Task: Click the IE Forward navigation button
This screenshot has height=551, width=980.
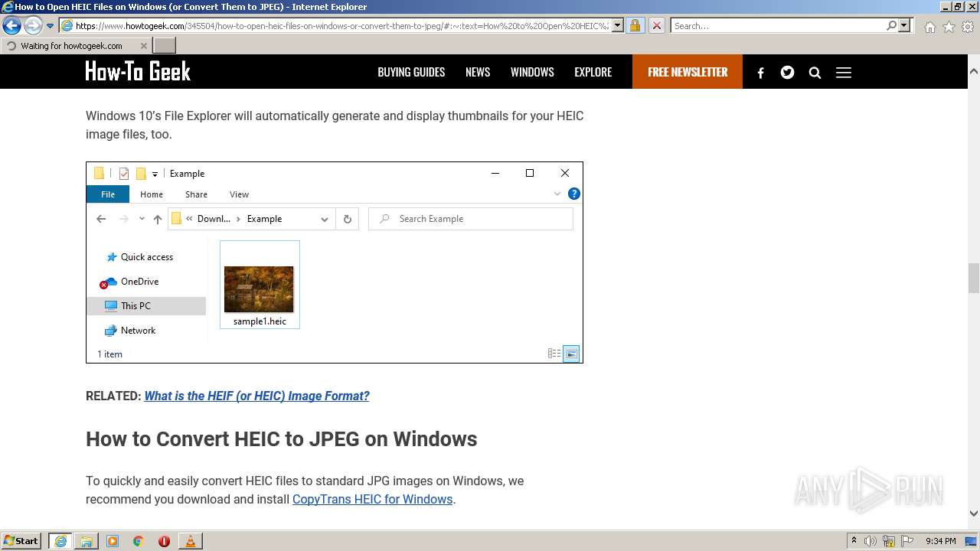Action: tap(33, 25)
